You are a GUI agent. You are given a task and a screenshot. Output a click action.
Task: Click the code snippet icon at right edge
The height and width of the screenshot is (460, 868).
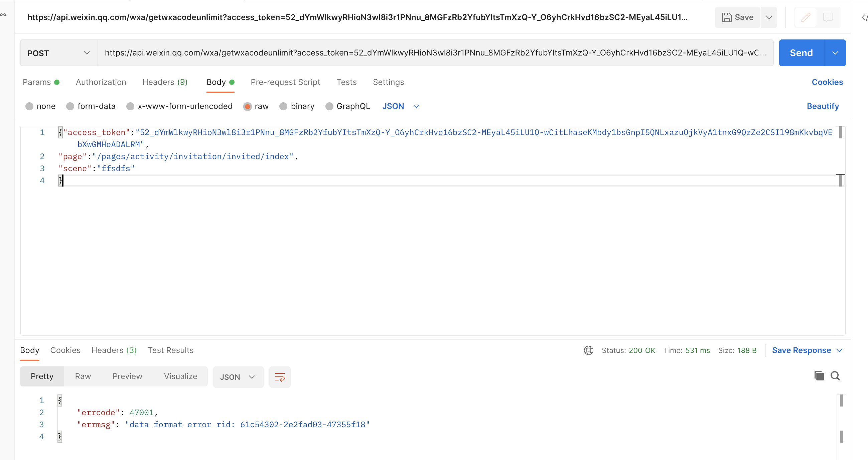tap(864, 17)
